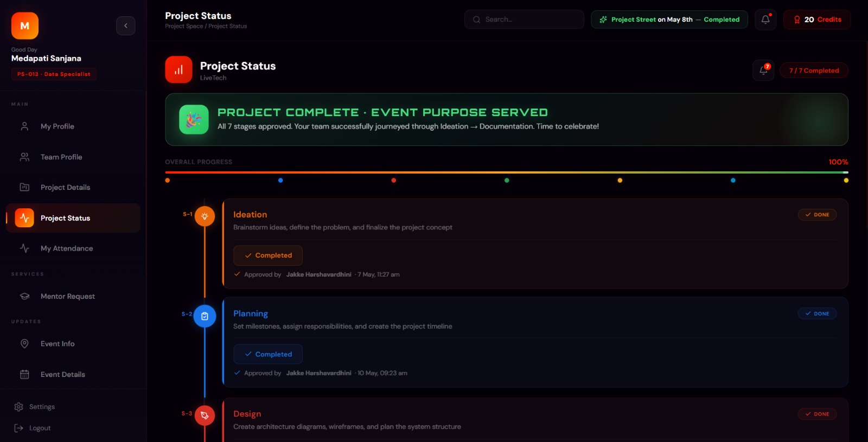Viewport: 868px width, 442px height.
Task: Click the blue second progress dot
Action: click(x=280, y=181)
